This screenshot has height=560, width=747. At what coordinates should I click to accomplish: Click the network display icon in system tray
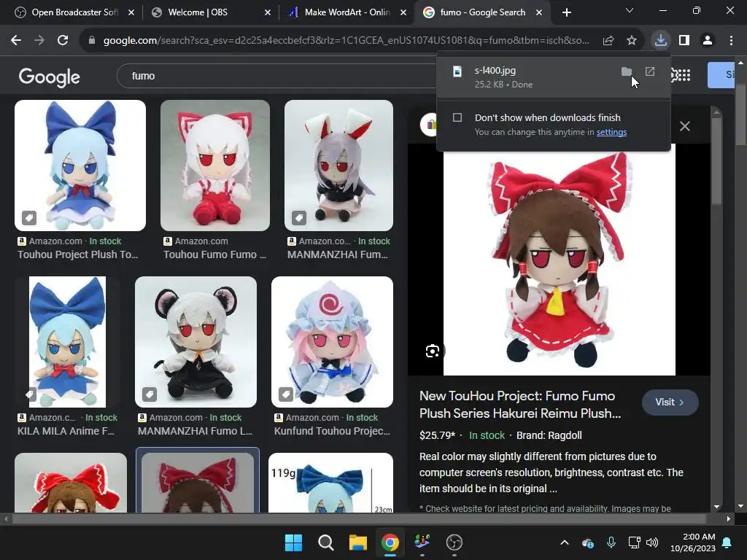pos(634,542)
